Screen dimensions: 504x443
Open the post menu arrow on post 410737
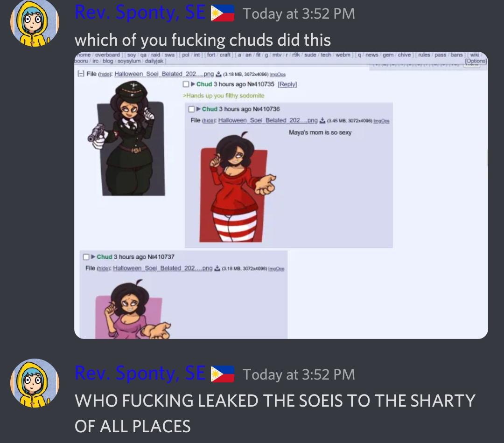click(93, 256)
